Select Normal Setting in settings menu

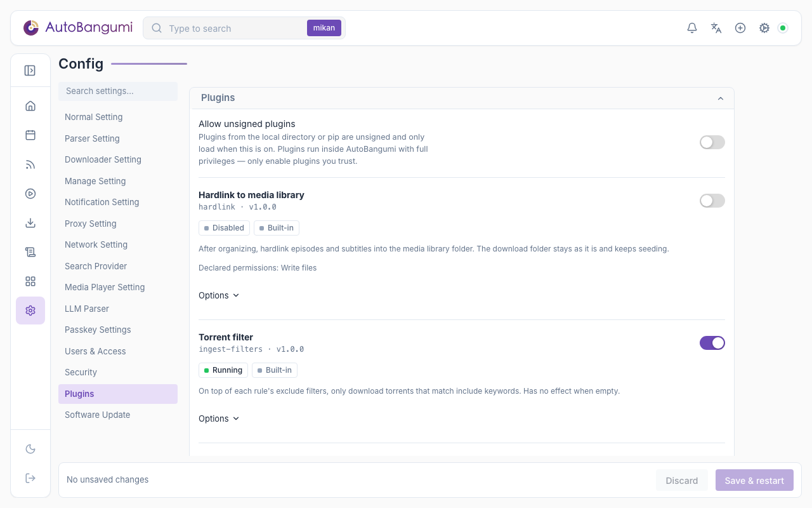click(x=118, y=117)
